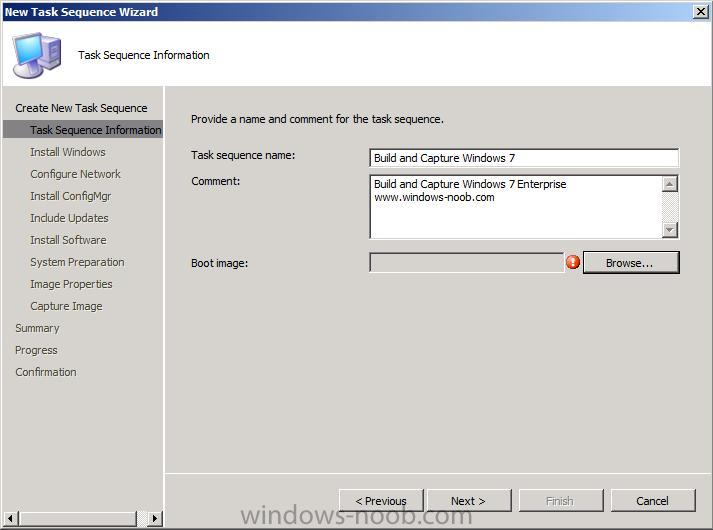Image resolution: width=713 pixels, height=530 pixels.
Task: Click the red error icon beside Boot image
Action: click(x=572, y=262)
